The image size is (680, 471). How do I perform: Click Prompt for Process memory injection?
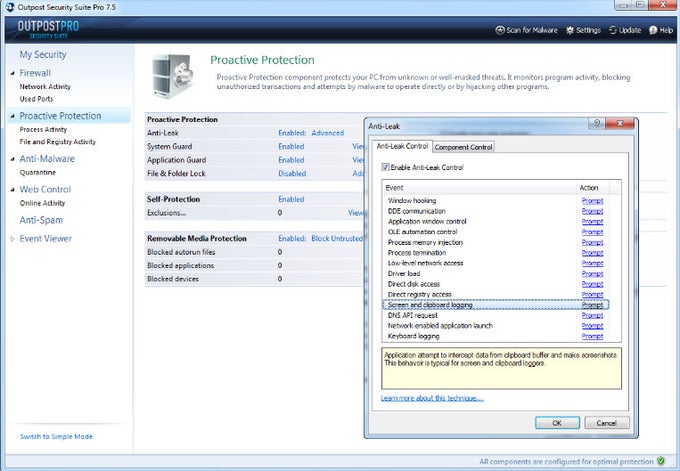click(x=592, y=242)
